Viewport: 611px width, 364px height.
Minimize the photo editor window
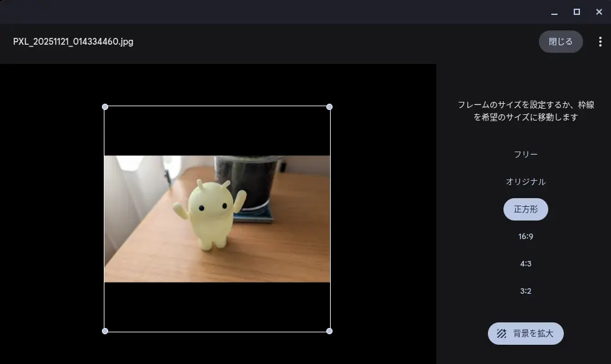(x=554, y=12)
